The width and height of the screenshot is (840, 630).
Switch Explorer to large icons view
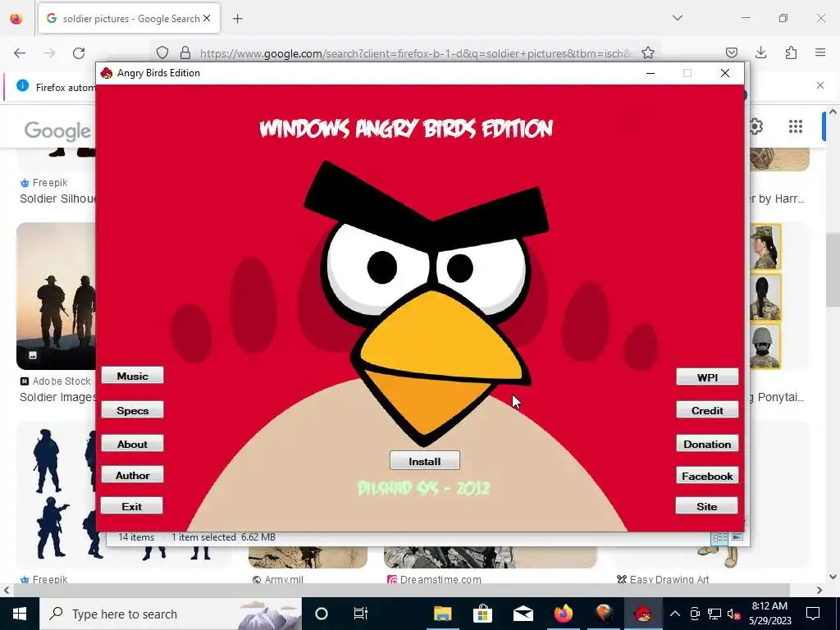[x=737, y=536]
